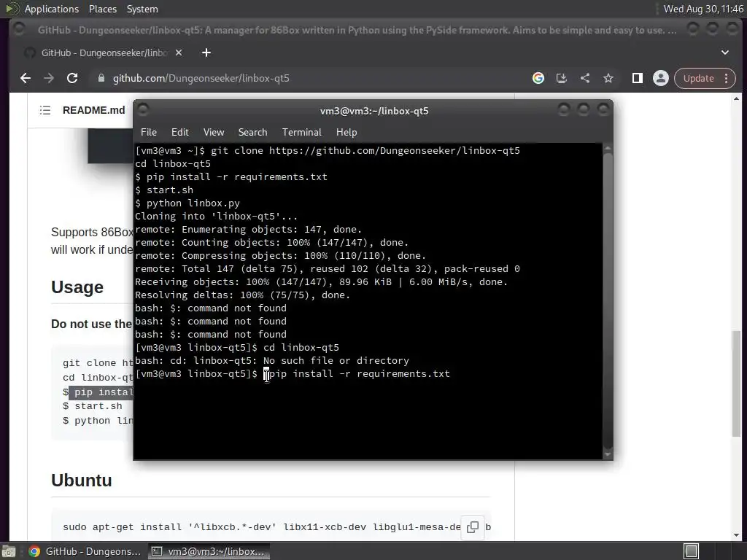Click the workspace switcher square
Image resolution: width=747 pixels, height=560 pixels.
click(x=692, y=551)
